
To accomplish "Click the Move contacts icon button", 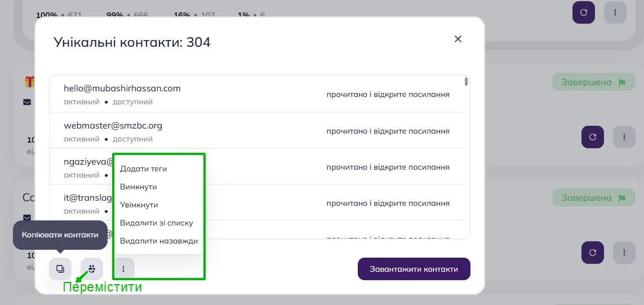I will 92,269.
